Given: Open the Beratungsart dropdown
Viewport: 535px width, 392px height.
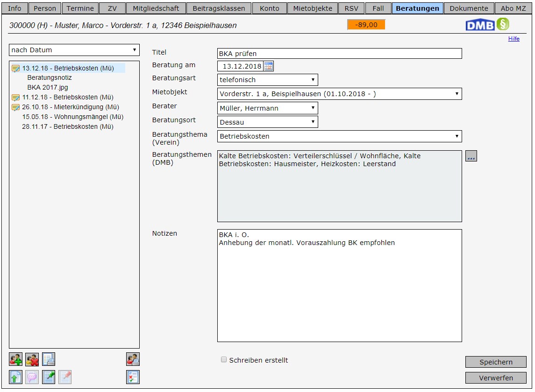Looking at the screenshot, I should [268, 80].
